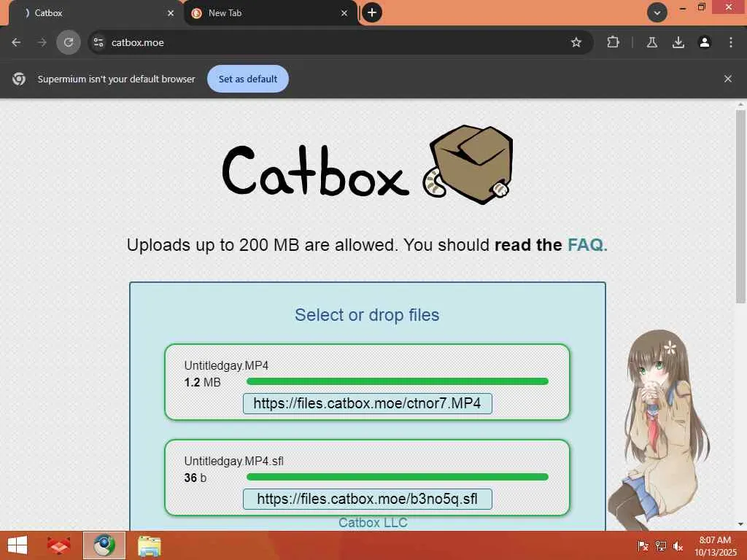
Task: Bookmark this page with the star icon
Action: pyautogui.click(x=576, y=42)
